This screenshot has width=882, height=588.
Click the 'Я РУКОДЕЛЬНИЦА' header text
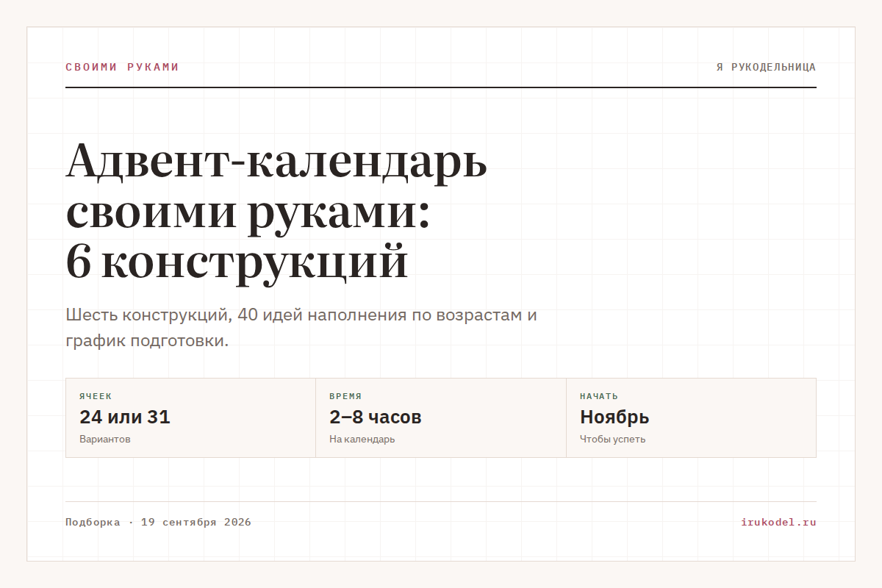pyautogui.click(x=766, y=67)
